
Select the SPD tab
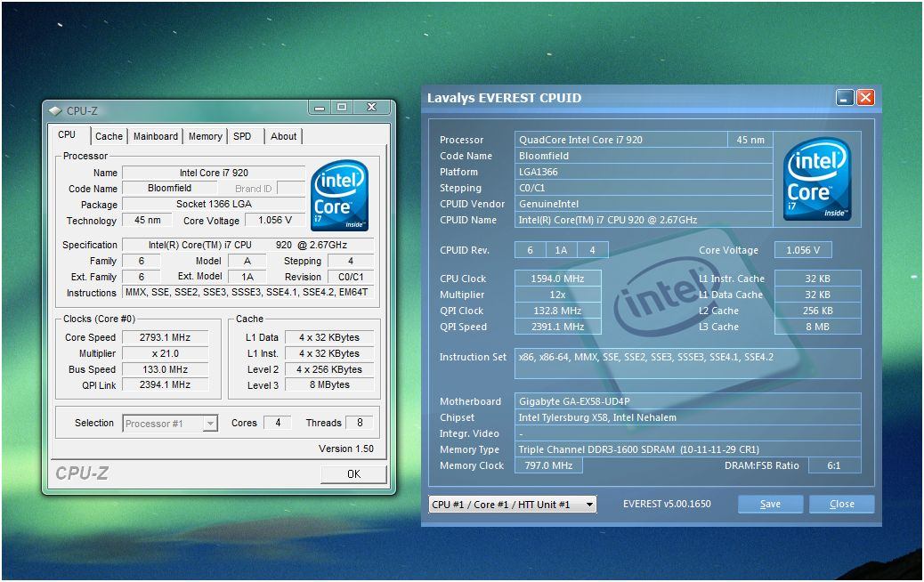pyautogui.click(x=242, y=136)
